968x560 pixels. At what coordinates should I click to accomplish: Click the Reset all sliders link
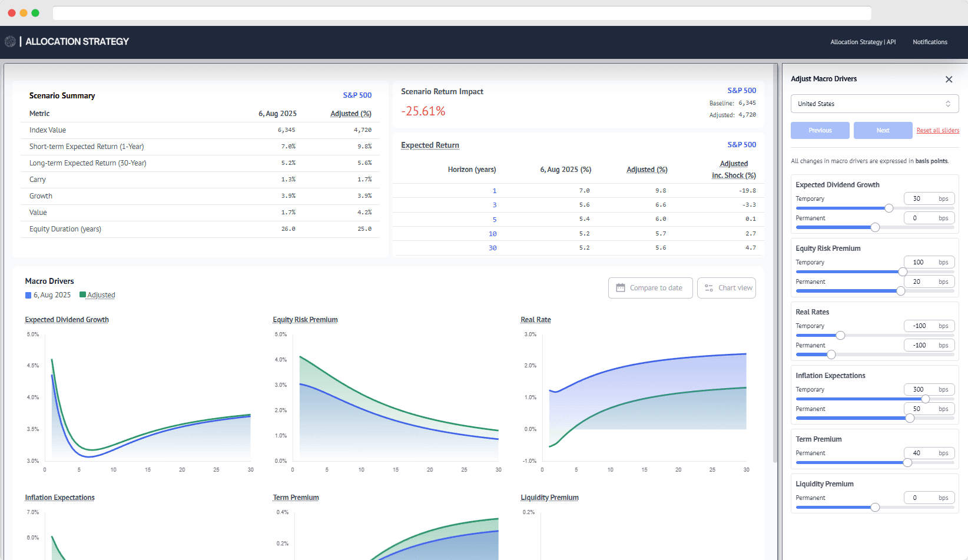click(x=937, y=130)
